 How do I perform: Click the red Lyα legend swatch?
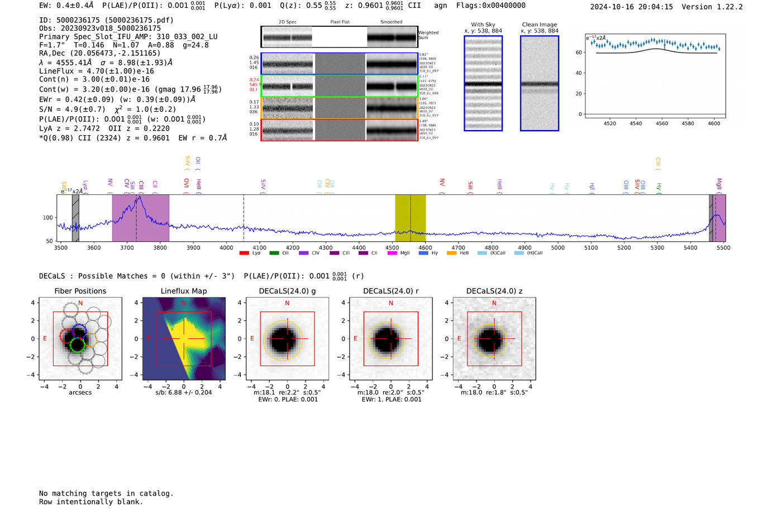tap(244, 253)
